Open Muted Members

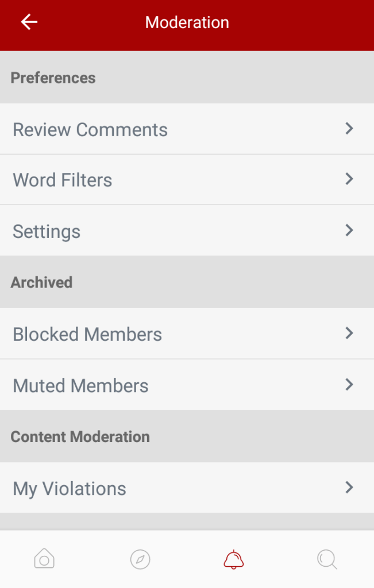click(80, 386)
